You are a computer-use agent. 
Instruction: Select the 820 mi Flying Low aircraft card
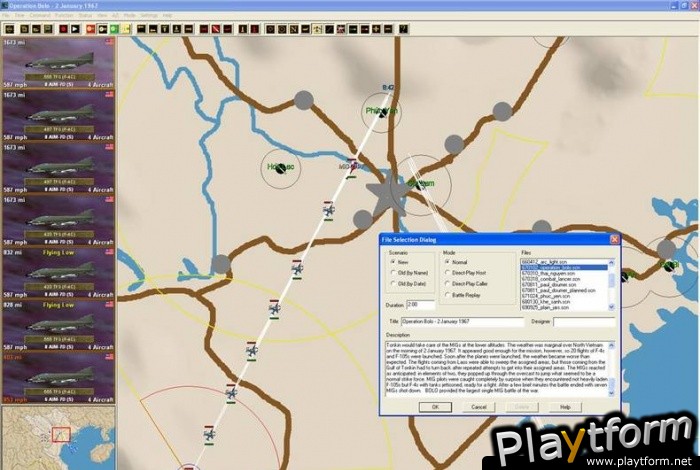click(x=58, y=326)
